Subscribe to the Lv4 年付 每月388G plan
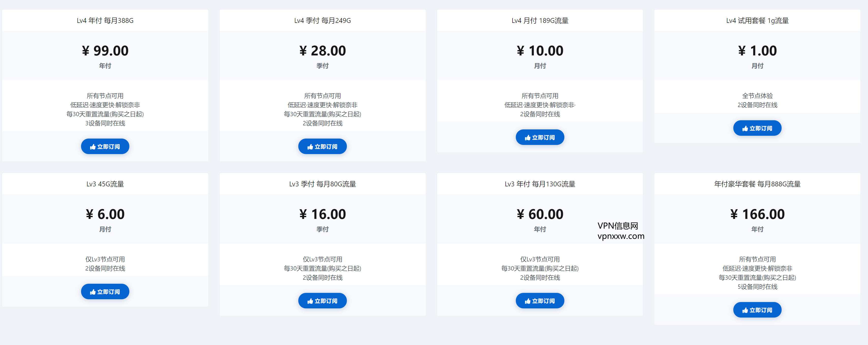This screenshot has height=345, width=868. coord(105,147)
